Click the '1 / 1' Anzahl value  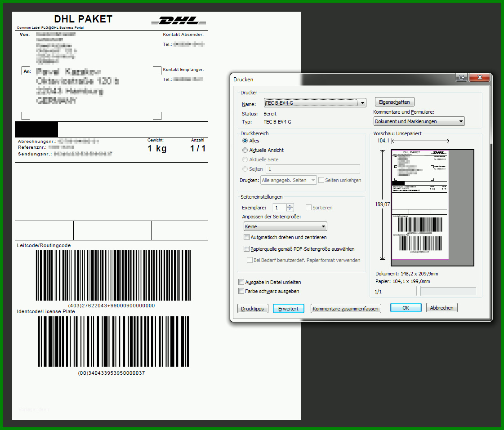point(198,148)
